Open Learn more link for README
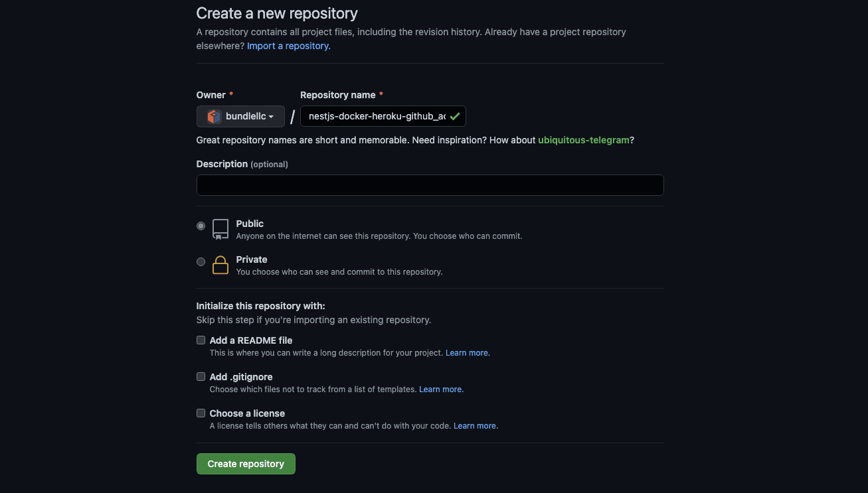This screenshot has height=493, width=868. 467,353
